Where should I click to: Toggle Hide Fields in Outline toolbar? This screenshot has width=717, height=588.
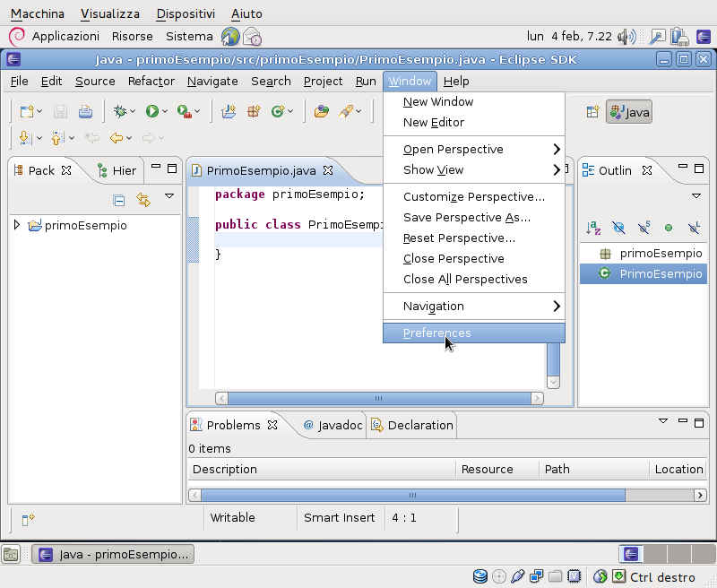point(618,228)
